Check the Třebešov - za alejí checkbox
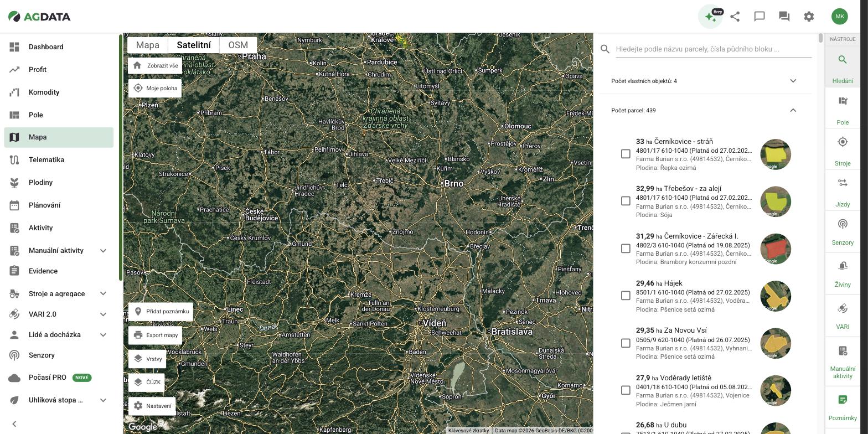Screen dimensions: 868x434 tap(626, 201)
